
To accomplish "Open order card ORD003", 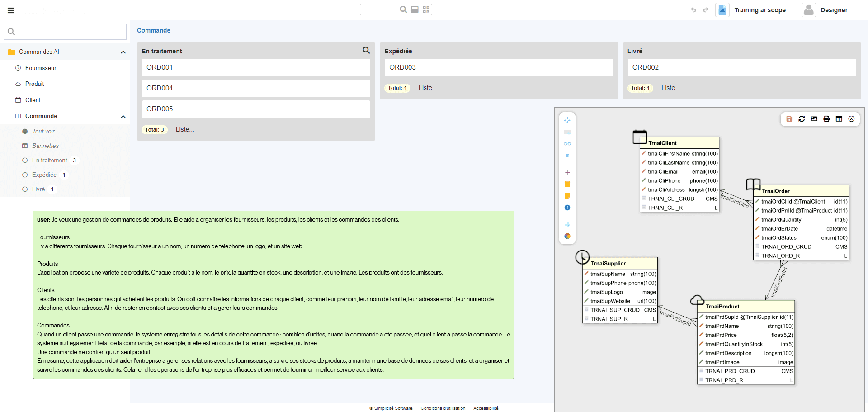I will point(499,67).
